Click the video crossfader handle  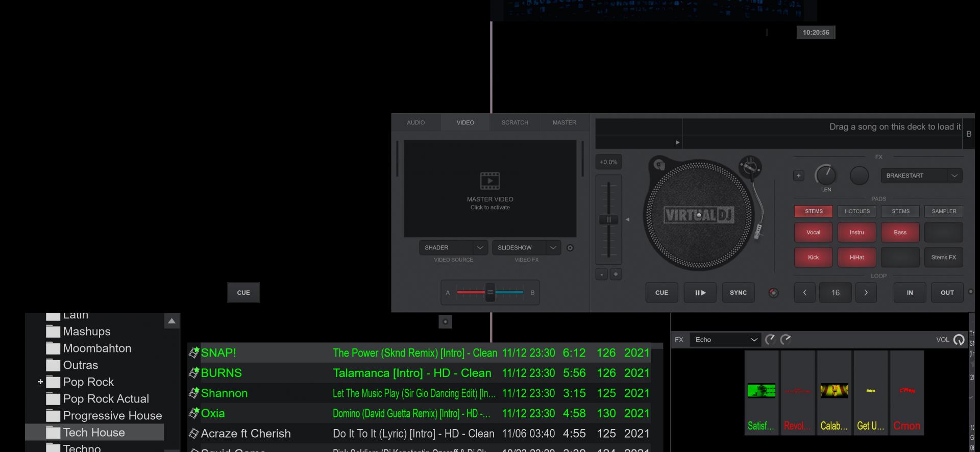490,292
